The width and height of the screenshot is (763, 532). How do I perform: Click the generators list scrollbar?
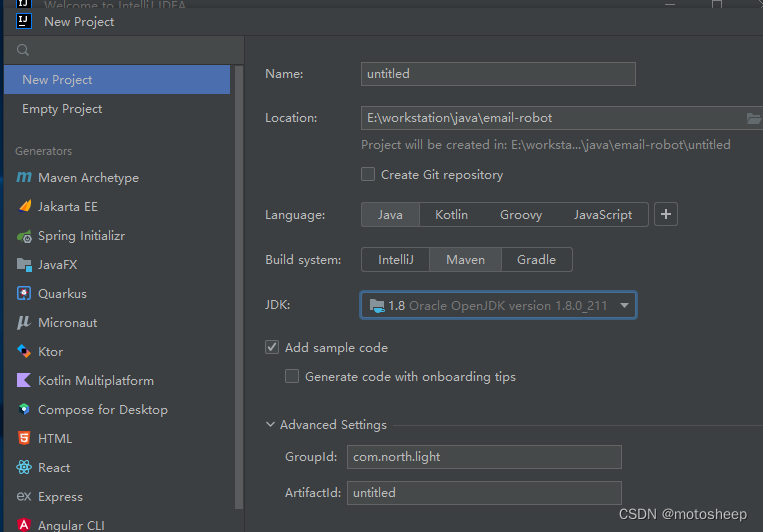(239, 287)
